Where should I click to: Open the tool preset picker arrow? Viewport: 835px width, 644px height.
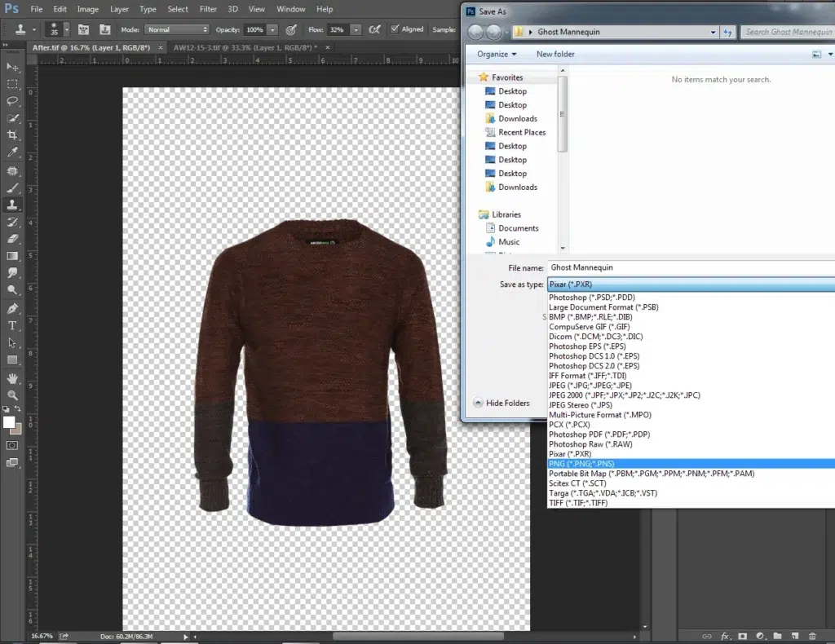(34, 30)
